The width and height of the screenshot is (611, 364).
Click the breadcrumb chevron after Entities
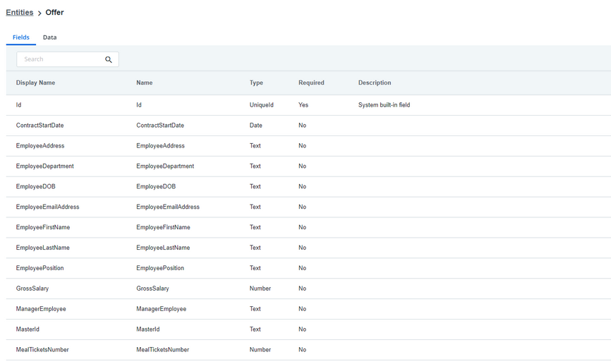(x=40, y=13)
